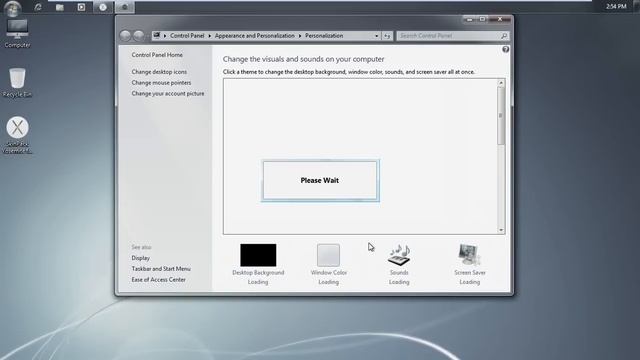This screenshot has height=360, width=640.
Task: Click the theme list scroll-up arrow
Action: coord(501,83)
